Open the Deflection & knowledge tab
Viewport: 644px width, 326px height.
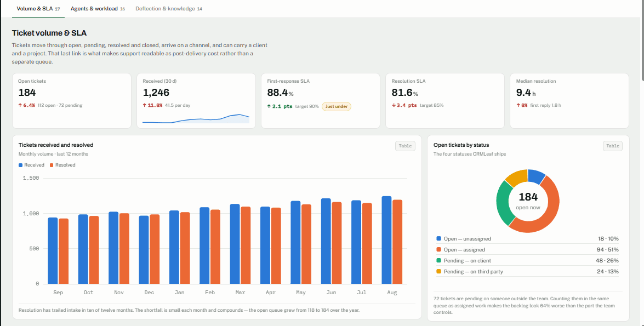tap(168, 9)
